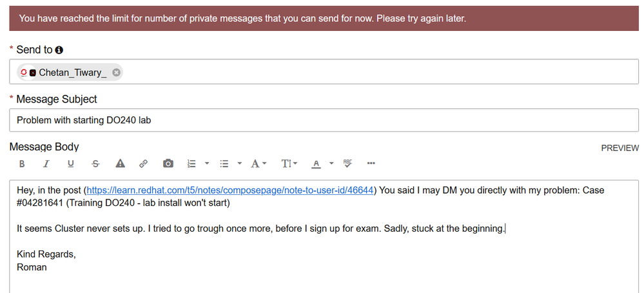Apply strikethrough formatting
The width and height of the screenshot is (644, 293).
95,164
